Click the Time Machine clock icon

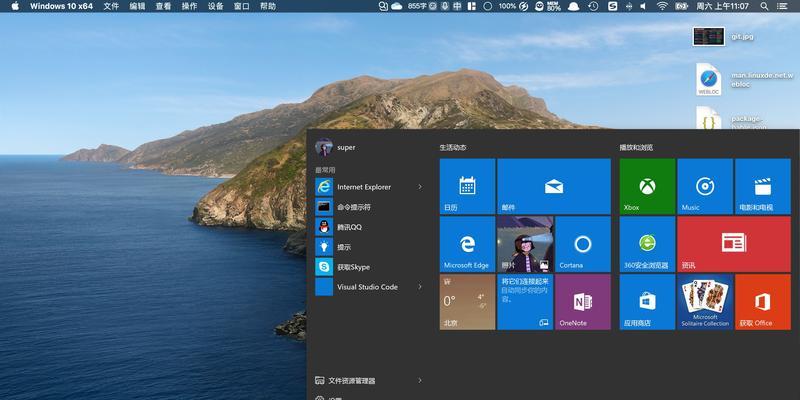coord(593,6)
